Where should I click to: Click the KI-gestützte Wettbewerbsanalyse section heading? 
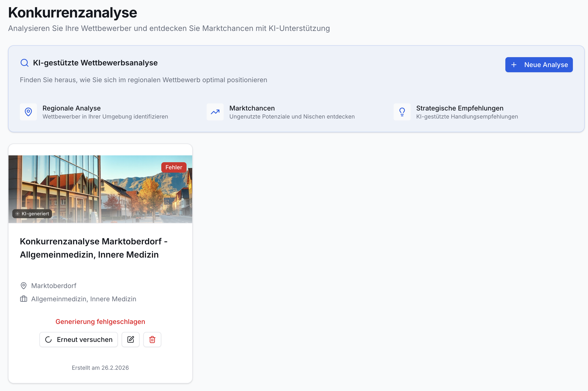point(95,63)
